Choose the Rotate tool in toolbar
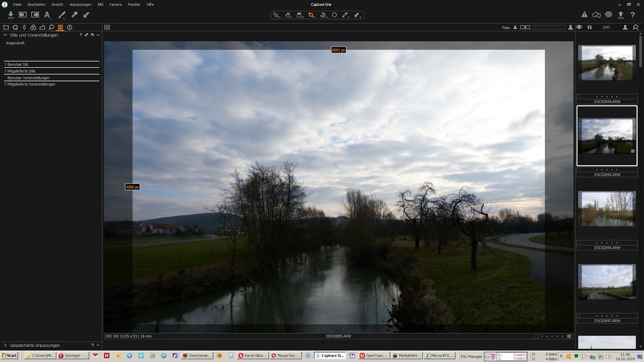644x362 pixels. 323,15
